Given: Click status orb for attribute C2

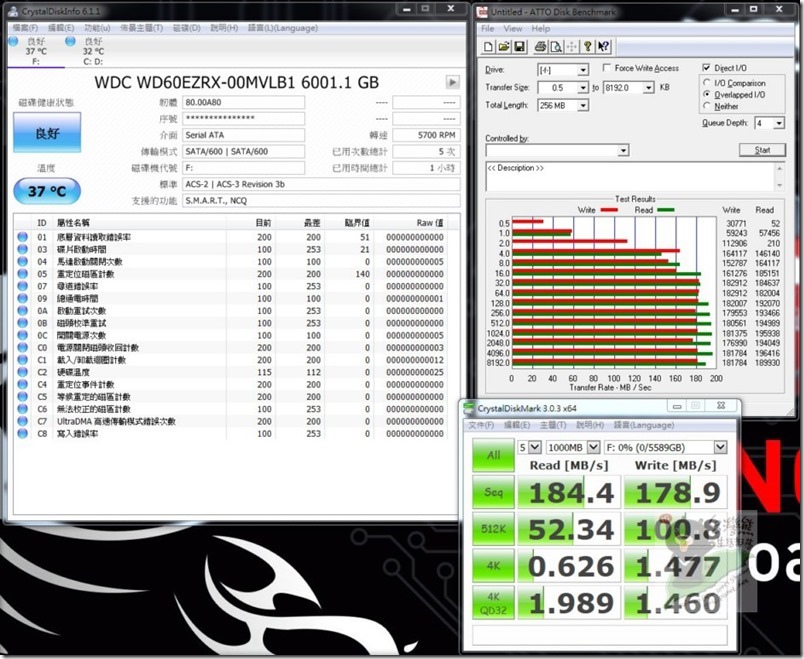Looking at the screenshot, I should [23, 372].
